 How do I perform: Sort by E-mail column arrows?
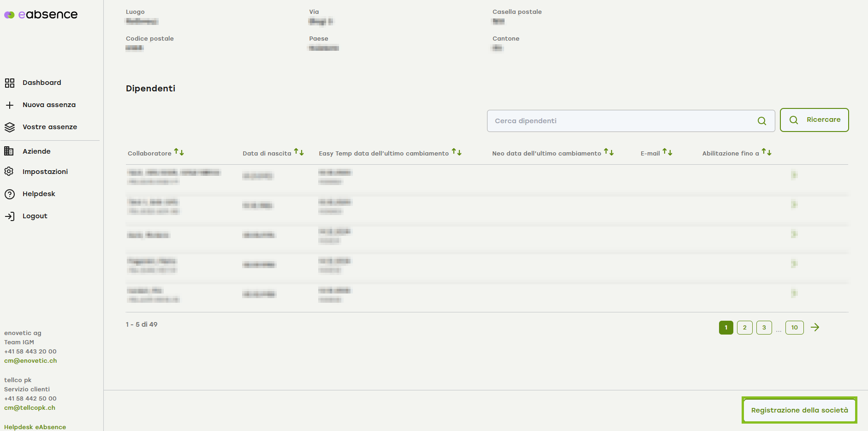pyautogui.click(x=667, y=152)
